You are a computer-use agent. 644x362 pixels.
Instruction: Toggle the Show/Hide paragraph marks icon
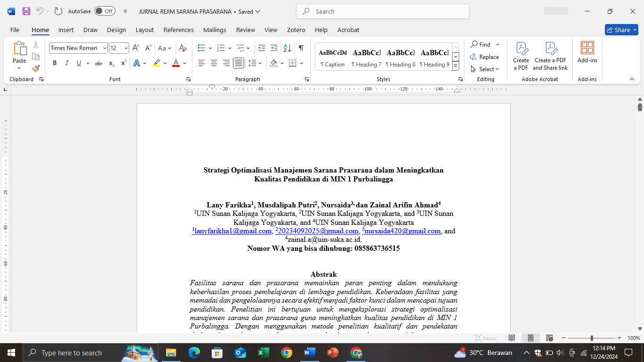tap(301, 48)
